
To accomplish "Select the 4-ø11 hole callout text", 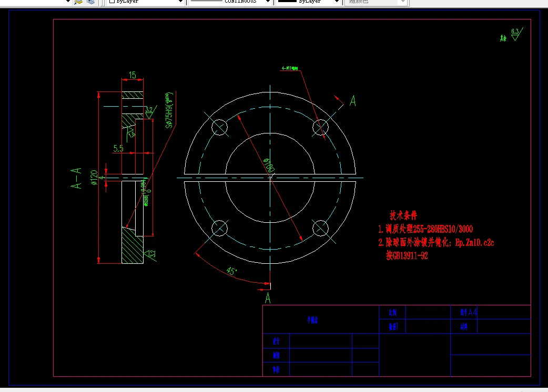I will pyautogui.click(x=290, y=68).
